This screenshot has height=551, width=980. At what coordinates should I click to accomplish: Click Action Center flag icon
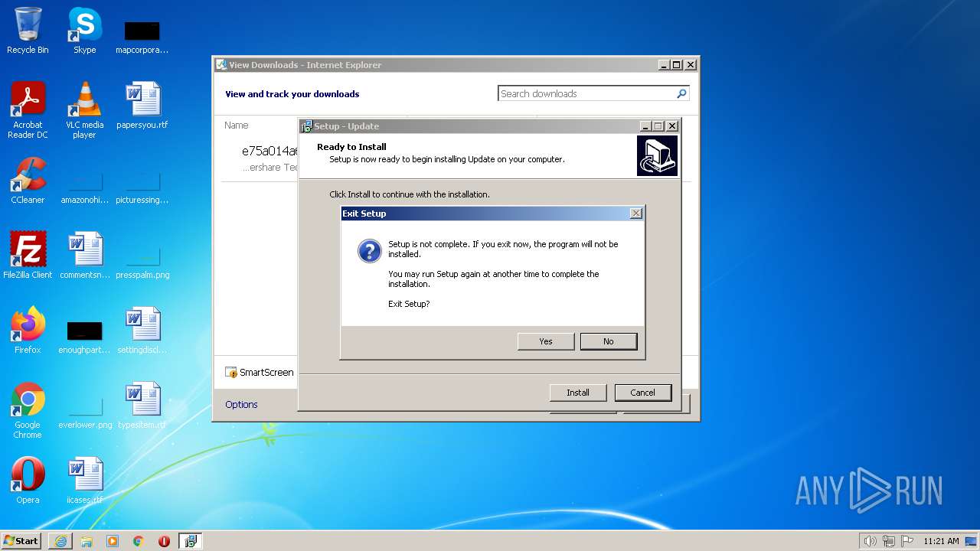907,541
